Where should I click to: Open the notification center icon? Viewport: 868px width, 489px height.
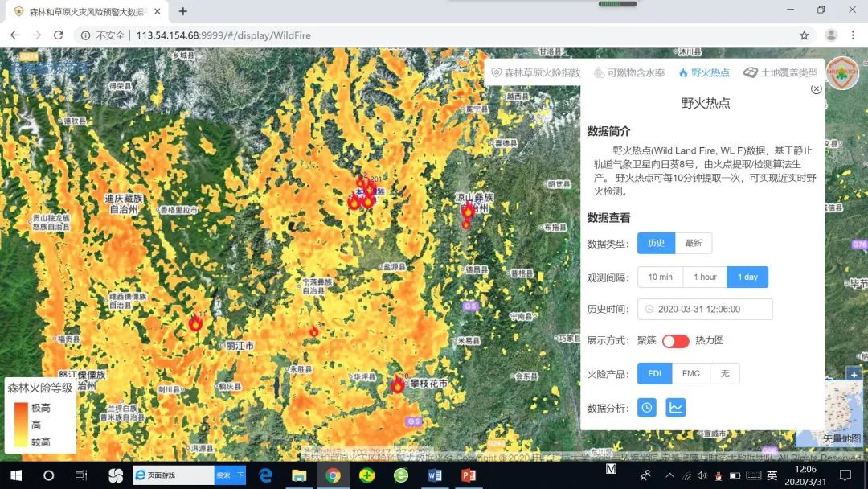click(x=845, y=475)
